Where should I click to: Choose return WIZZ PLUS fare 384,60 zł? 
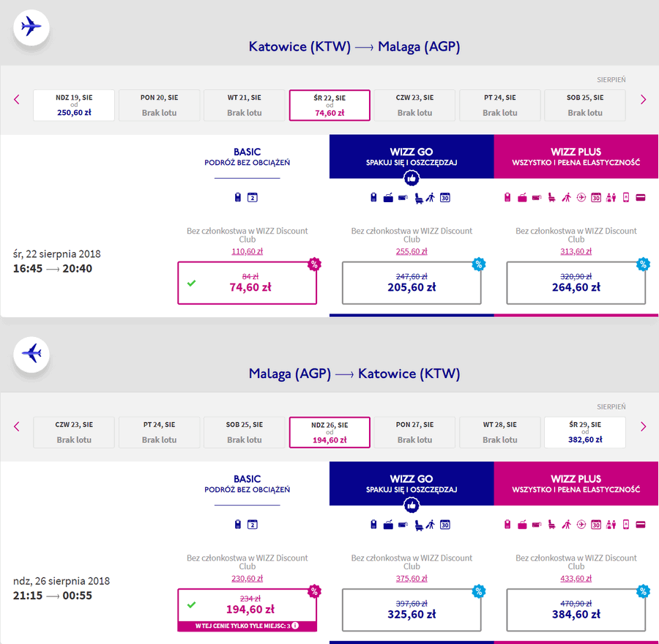tap(576, 610)
